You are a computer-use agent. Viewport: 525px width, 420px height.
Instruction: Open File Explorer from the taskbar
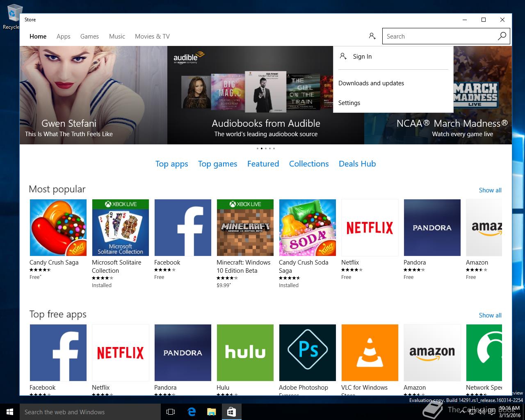tap(211, 412)
